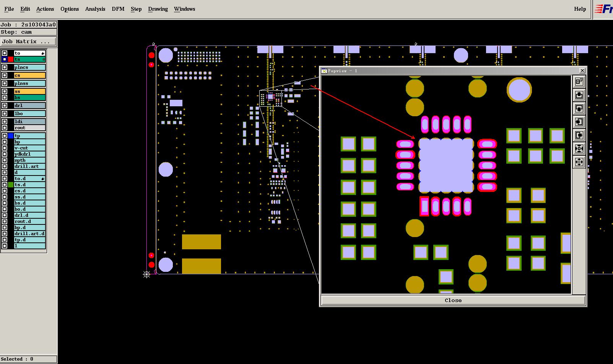Image resolution: width=613 pixels, height=364 pixels.
Task: Open the Actions menu
Action: [x=45, y=9]
